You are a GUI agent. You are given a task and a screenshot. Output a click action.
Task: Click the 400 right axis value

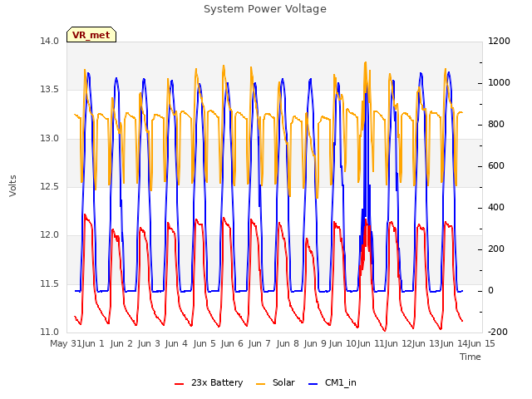coord(496,207)
